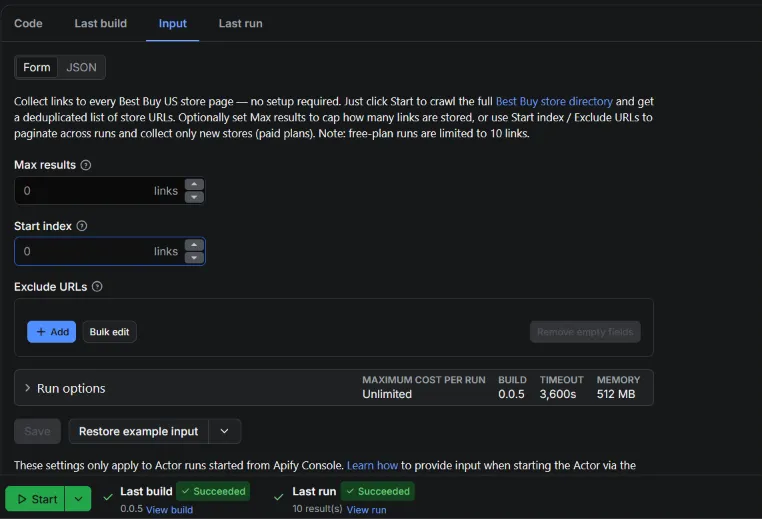Select the Input tab

(x=172, y=23)
